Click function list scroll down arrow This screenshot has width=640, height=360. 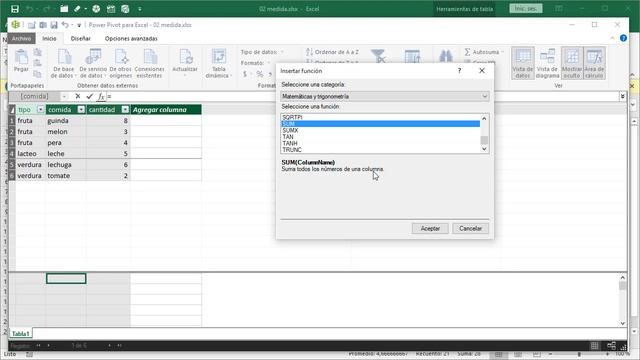(484, 149)
